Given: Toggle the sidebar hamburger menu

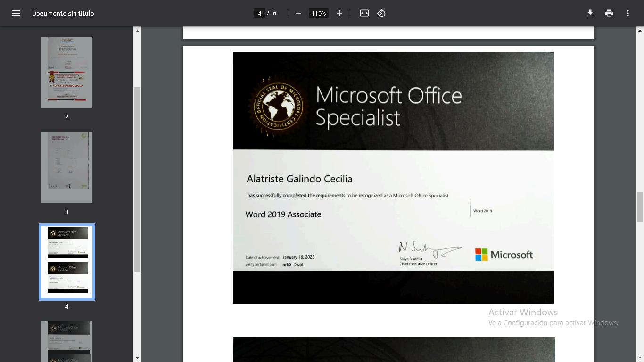Looking at the screenshot, I should 16,13.
